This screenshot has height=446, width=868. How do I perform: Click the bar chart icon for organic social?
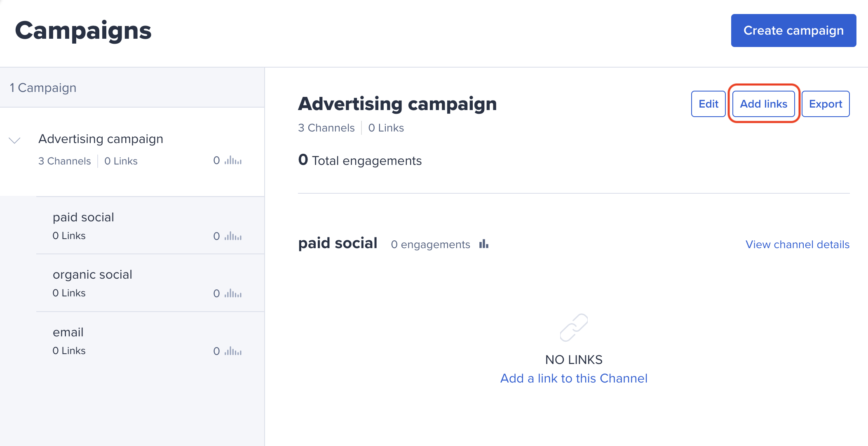coord(232,293)
